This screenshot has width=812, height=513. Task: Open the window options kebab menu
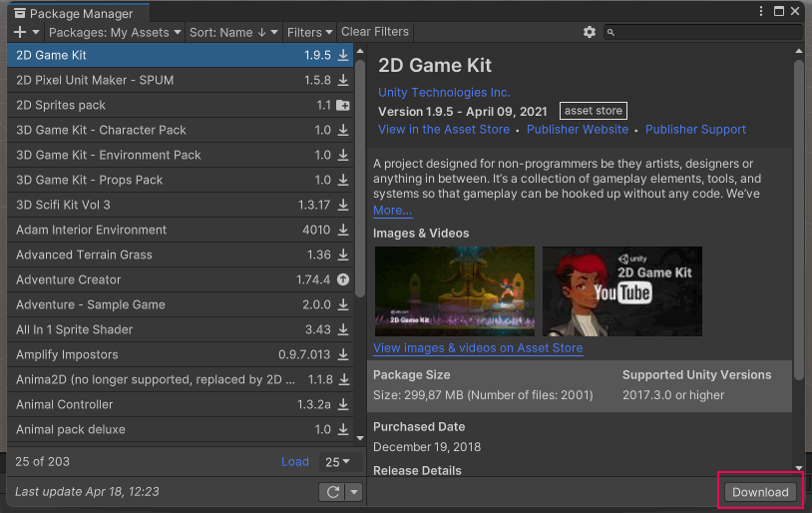(763, 12)
